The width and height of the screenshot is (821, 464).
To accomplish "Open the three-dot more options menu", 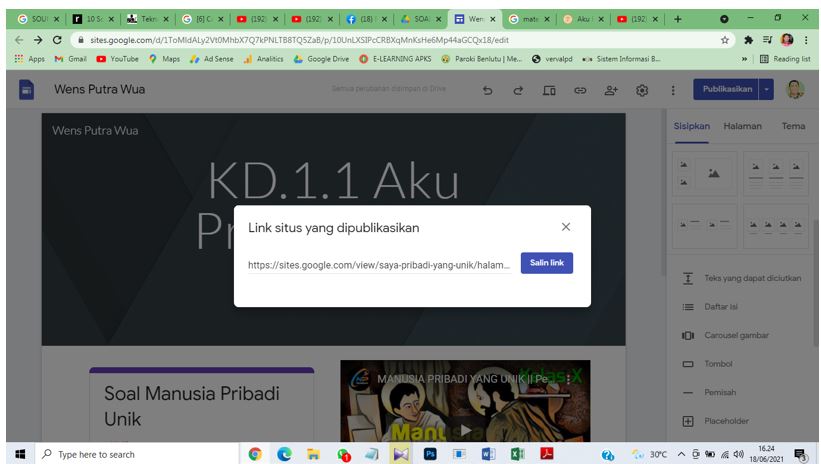I will point(673,90).
